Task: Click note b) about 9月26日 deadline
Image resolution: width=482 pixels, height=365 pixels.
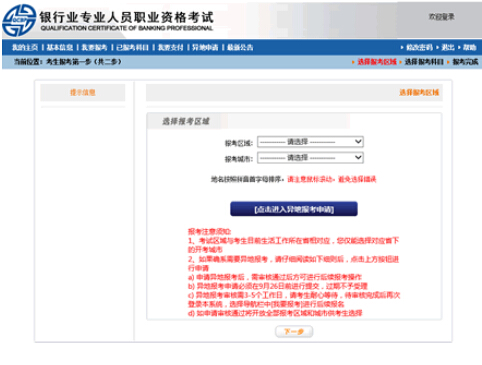Action: click(x=278, y=286)
